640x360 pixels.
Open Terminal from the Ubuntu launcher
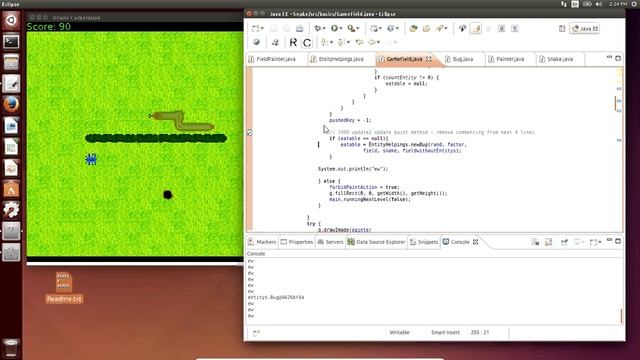coord(11,41)
